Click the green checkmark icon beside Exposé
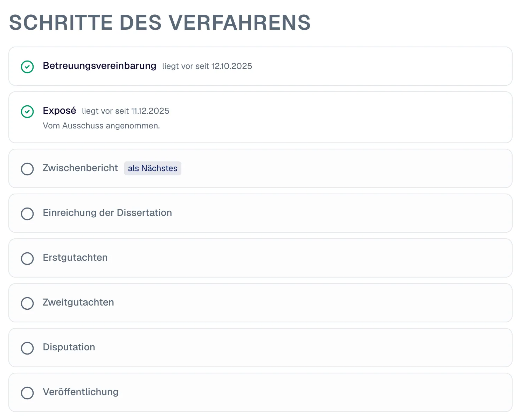Screen dimensions: 521x420 coord(27,112)
